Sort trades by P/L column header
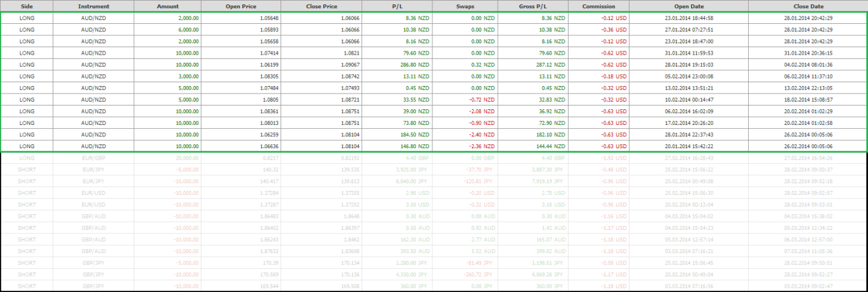This screenshot has height=292, width=868. tap(397, 6)
